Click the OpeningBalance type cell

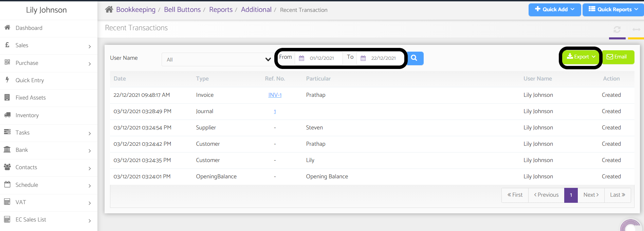[x=216, y=177]
